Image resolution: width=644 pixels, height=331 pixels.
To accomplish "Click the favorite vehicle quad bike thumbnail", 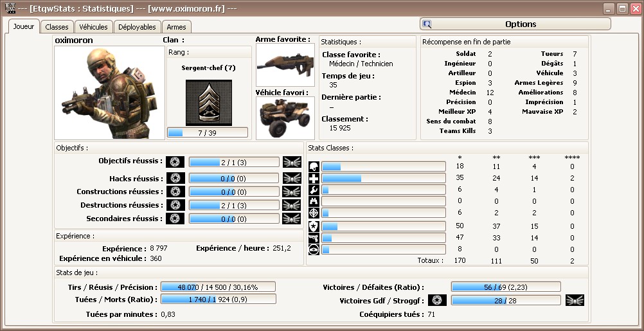I will (x=285, y=118).
